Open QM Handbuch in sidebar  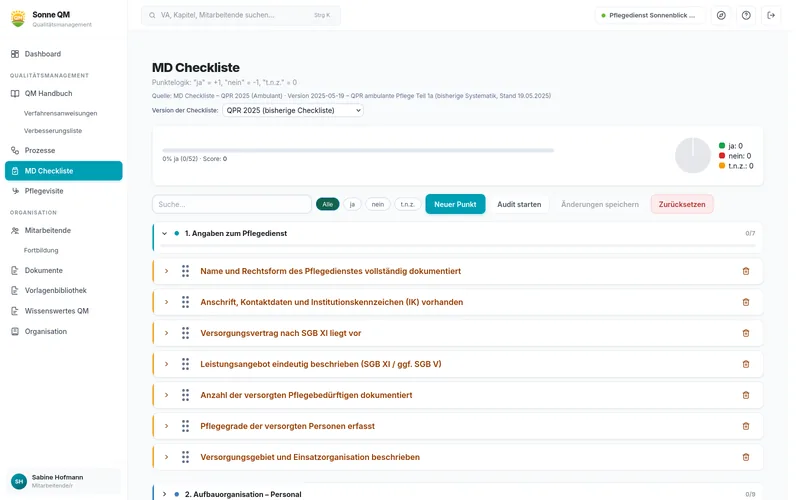[x=63, y=93]
